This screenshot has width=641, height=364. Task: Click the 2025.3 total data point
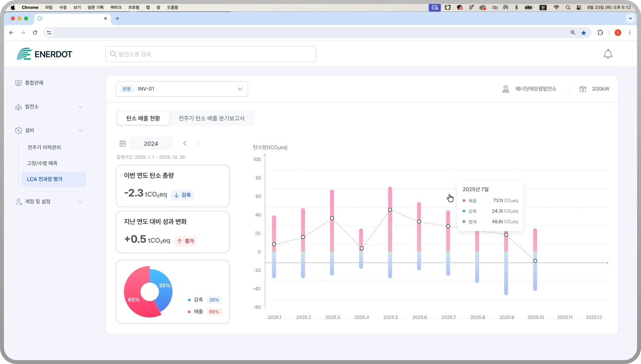[x=332, y=218]
